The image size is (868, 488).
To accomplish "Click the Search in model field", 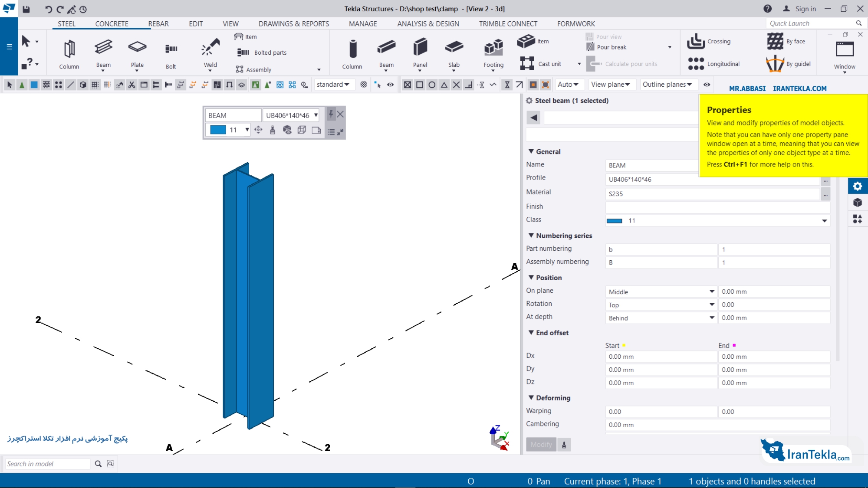I will click(x=47, y=464).
